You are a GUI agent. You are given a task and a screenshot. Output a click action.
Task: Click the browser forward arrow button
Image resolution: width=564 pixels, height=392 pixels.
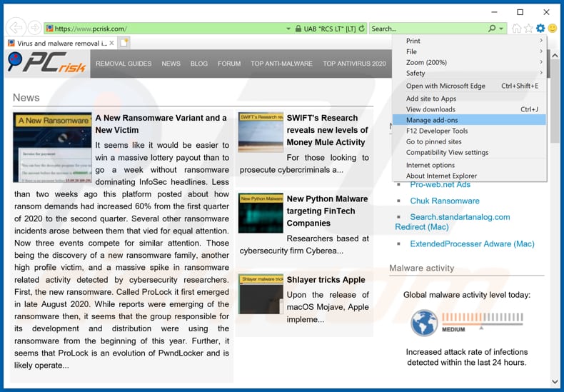coord(34,28)
